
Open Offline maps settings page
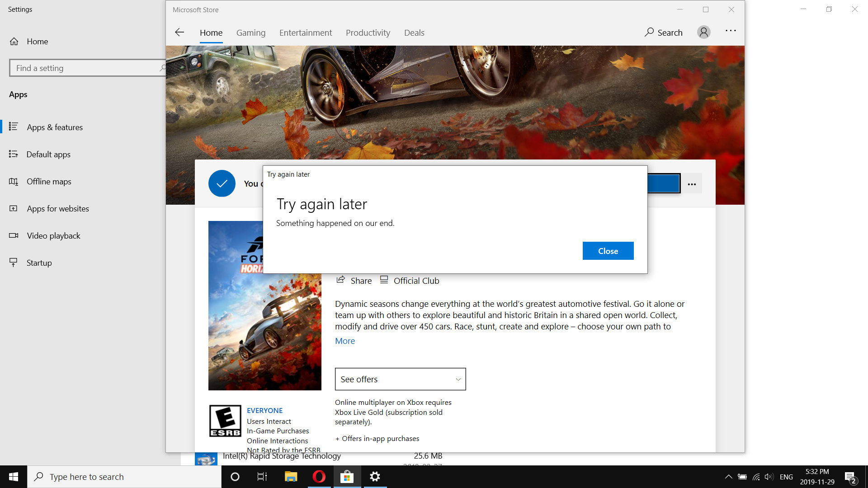[x=49, y=182]
